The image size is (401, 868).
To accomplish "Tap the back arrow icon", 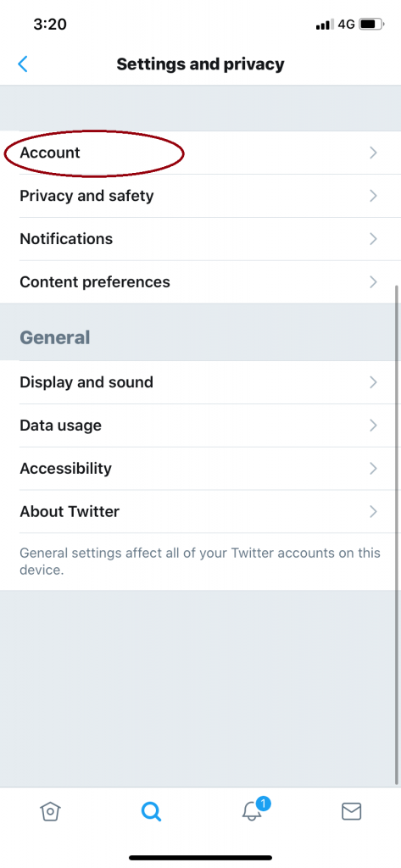I will (23, 64).
